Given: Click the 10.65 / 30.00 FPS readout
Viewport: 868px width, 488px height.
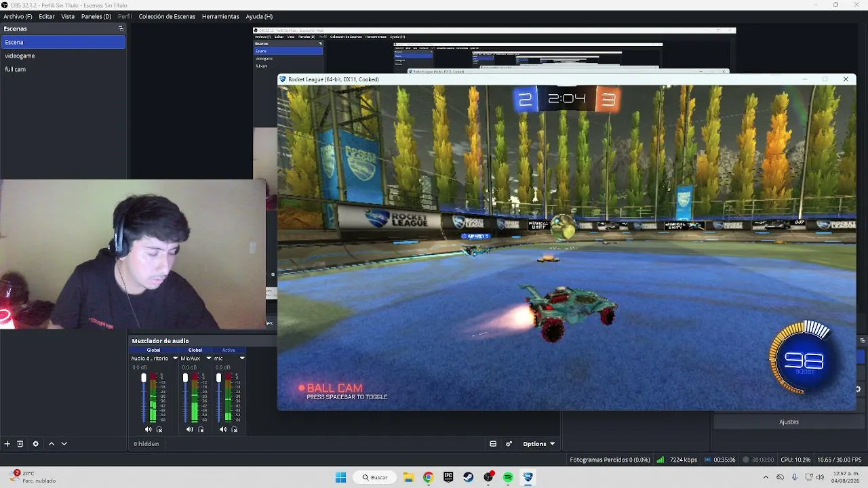Looking at the screenshot, I should point(840,460).
